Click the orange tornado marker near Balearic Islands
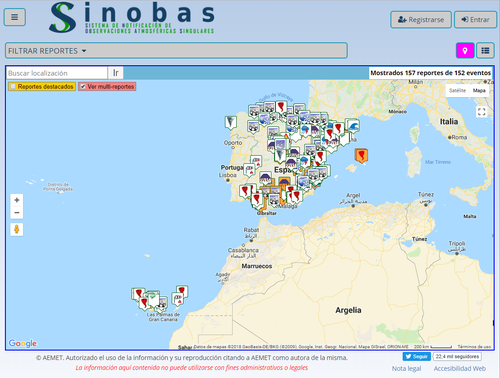This screenshot has width=500, height=378. click(361, 156)
